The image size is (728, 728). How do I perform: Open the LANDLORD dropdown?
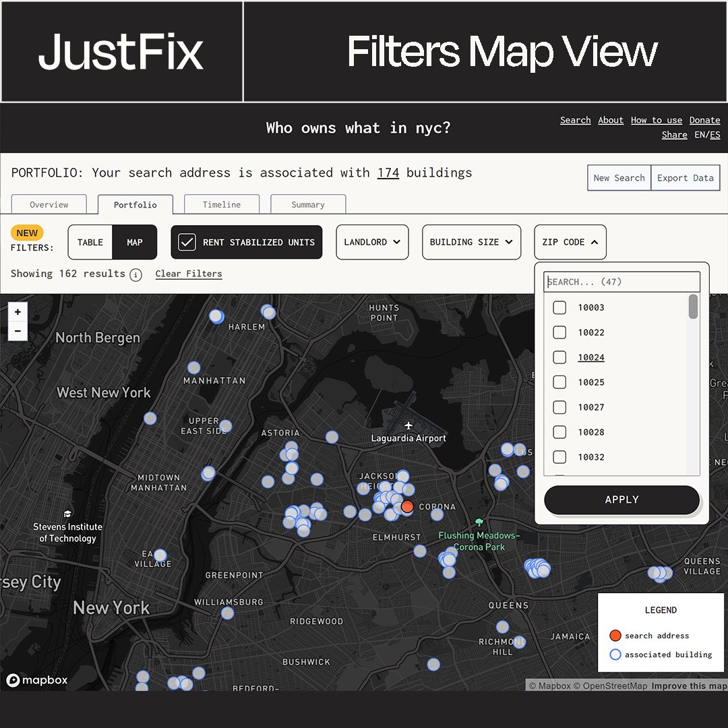point(372,242)
